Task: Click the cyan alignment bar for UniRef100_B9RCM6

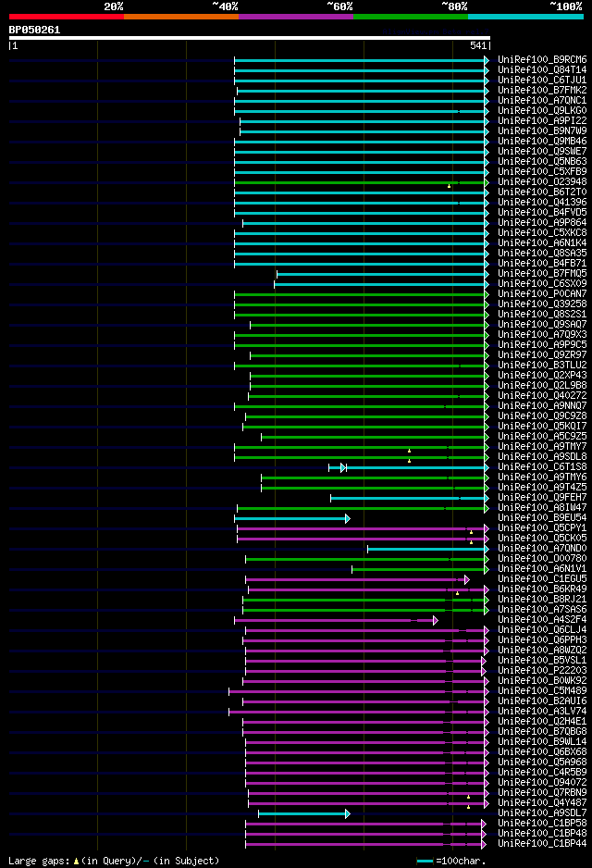Action: point(362,60)
